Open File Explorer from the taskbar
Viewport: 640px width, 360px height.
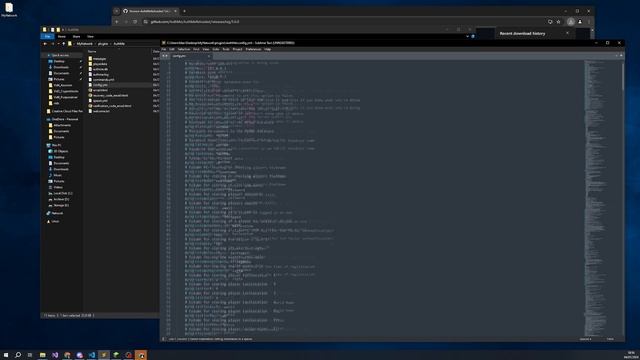(42, 355)
